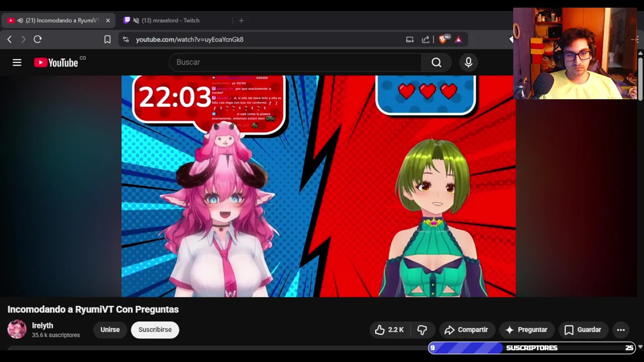
Task: Click the youtube.com address bar URL
Action: coord(190,39)
